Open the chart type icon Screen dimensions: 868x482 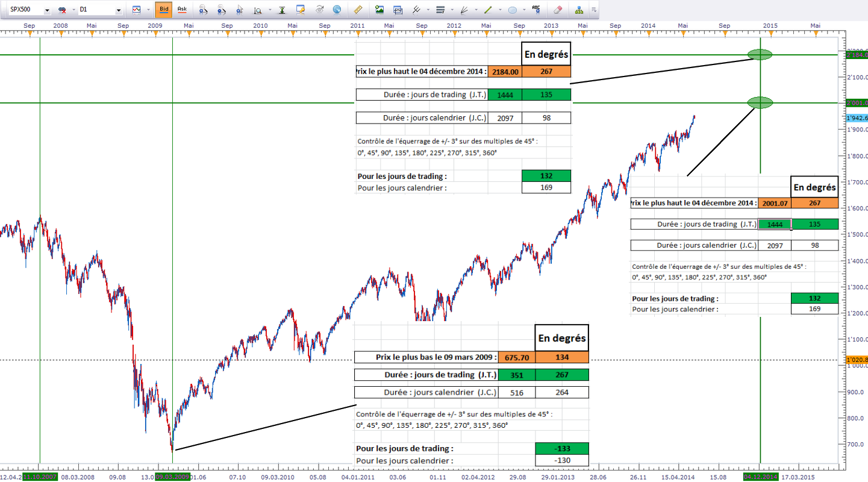coord(137,10)
